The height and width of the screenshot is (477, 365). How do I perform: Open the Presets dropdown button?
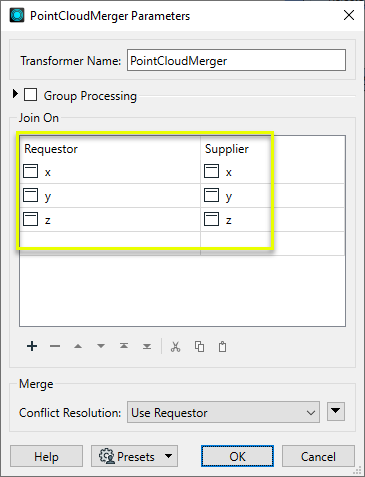tap(134, 456)
